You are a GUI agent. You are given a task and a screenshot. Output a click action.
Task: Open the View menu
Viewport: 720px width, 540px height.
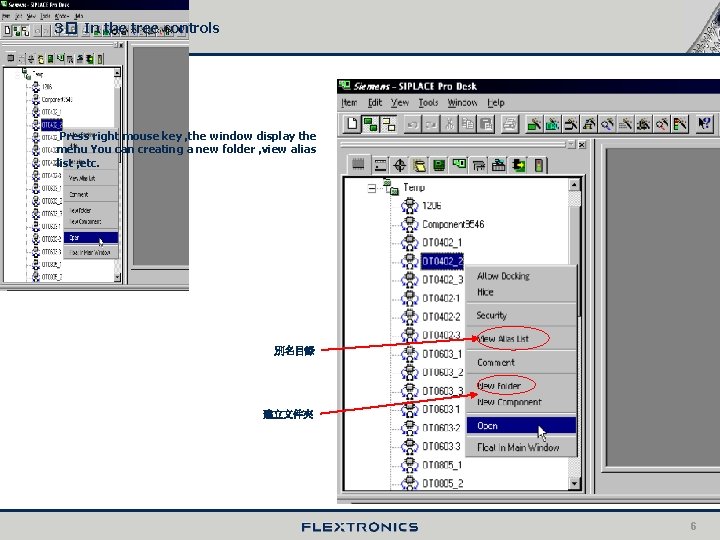point(400,103)
